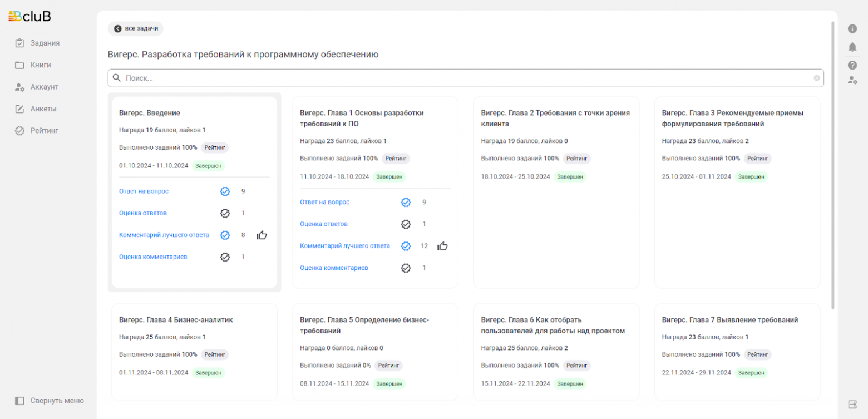The height and width of the screenshot is (419, 868).
Task: Click thumbs-up icon in Глава 1 card
Action: point(442,246)
